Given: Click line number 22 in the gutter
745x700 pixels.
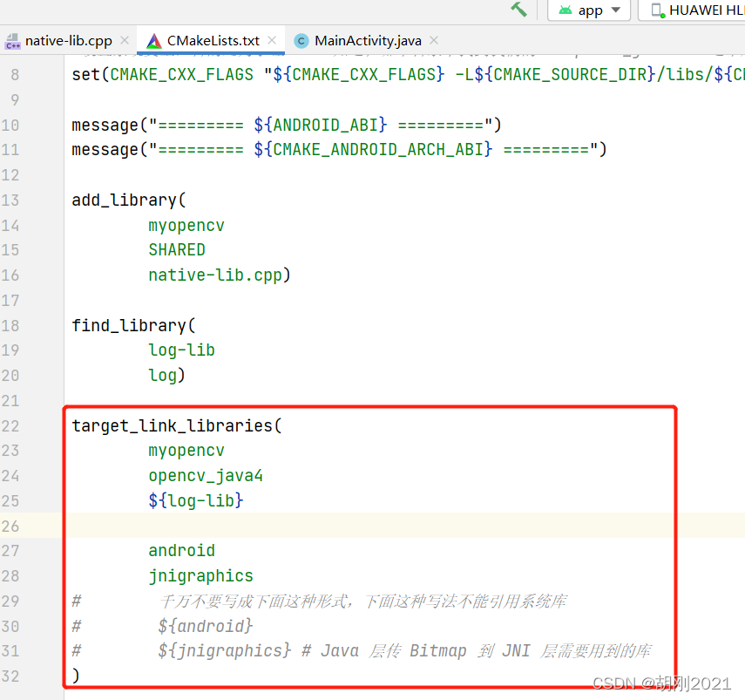Looking at the screenshot, I should 10,425.
